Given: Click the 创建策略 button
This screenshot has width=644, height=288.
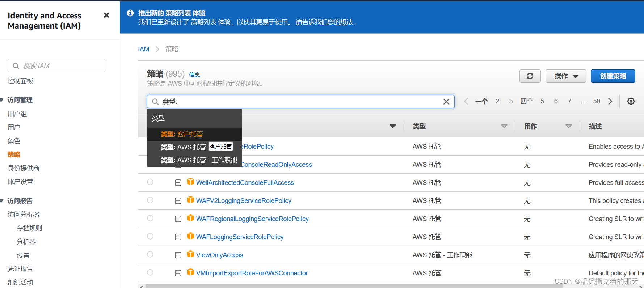Looking at the screenshot, I should pos(613,76).
